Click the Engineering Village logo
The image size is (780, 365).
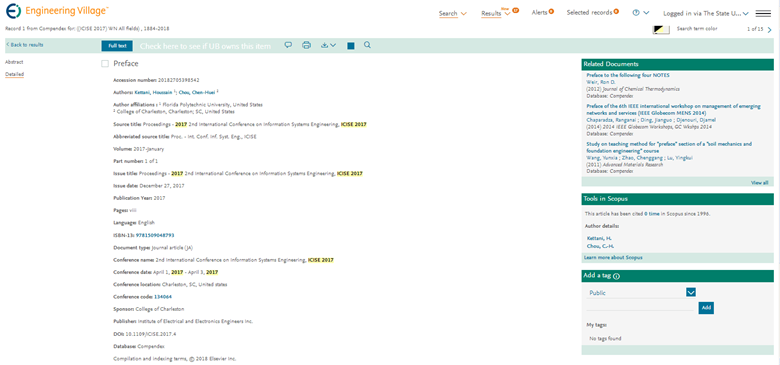pyautogui.click(x=57, y=10)
